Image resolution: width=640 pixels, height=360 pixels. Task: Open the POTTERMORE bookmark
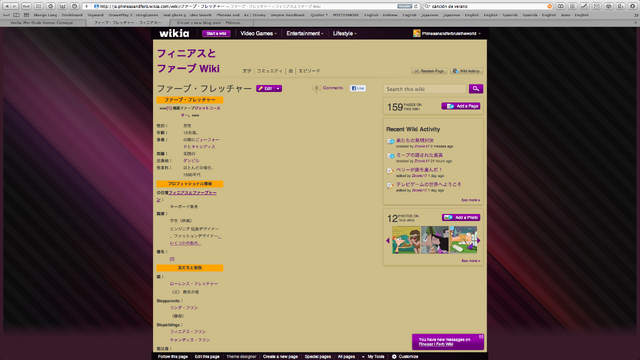[x=345, y=15]
